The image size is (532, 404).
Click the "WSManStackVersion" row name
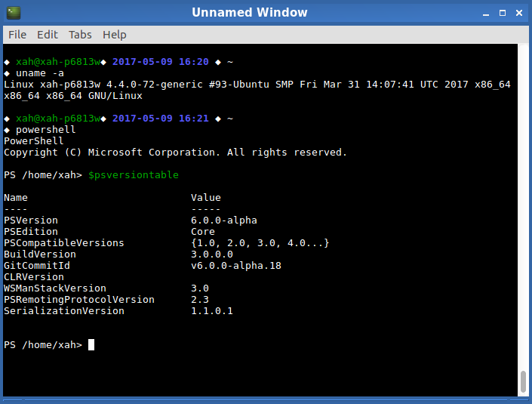click(x=55, y=288)
